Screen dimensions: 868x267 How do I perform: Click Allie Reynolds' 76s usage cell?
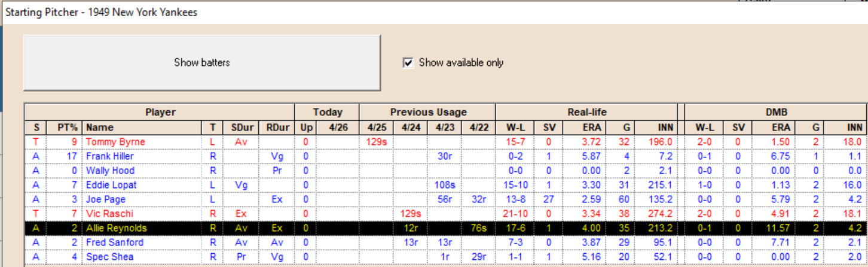[479, 228]
